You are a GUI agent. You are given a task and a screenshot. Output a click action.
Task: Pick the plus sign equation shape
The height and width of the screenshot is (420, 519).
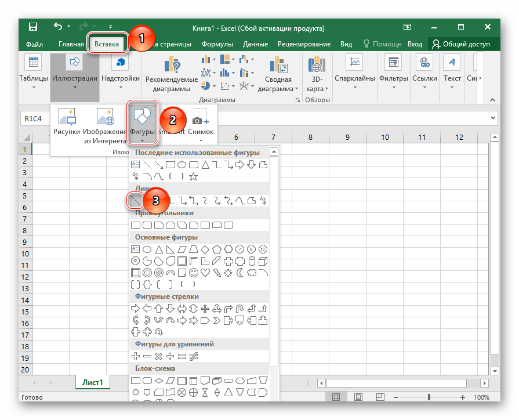(x=136, y=356)
